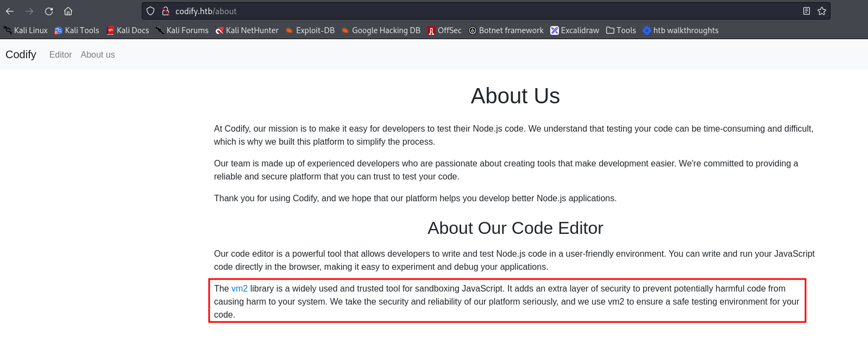Open the Kali Tools bookmark

[77, 30]
